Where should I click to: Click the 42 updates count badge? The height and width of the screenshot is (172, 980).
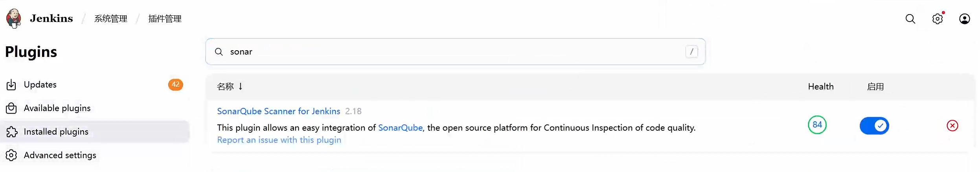pyautogui.click(x=175, y=84)
